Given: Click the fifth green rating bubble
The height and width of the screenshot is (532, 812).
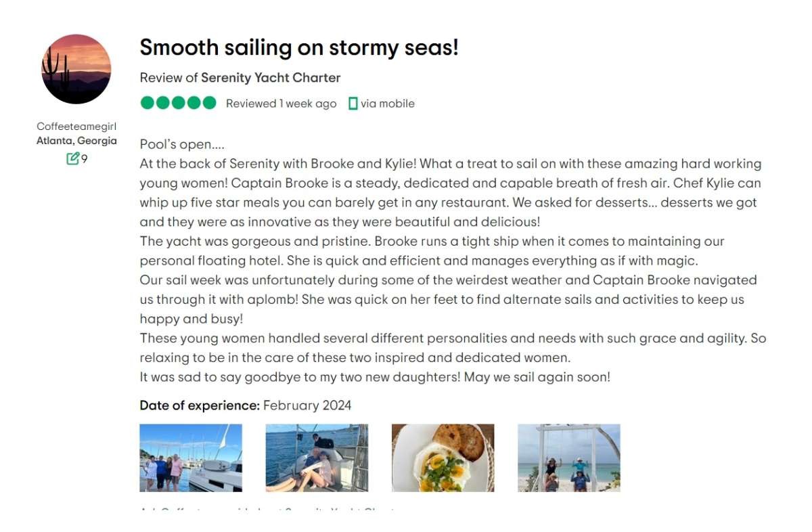Looking at the screenshot, I should pos(209,103).
